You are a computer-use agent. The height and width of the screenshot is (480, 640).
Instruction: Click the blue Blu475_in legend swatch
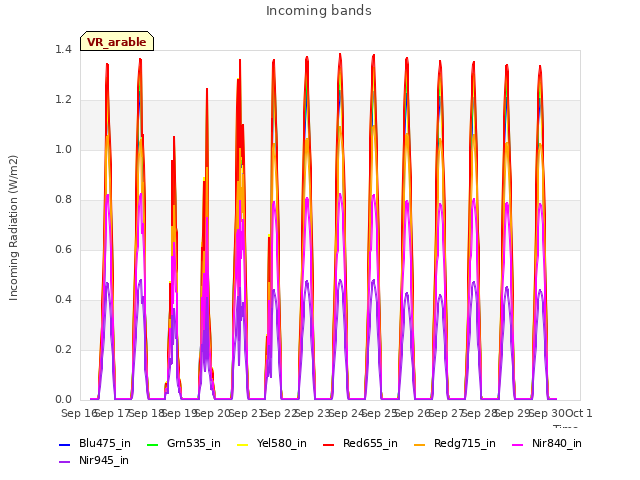click(x=64, y=444)
